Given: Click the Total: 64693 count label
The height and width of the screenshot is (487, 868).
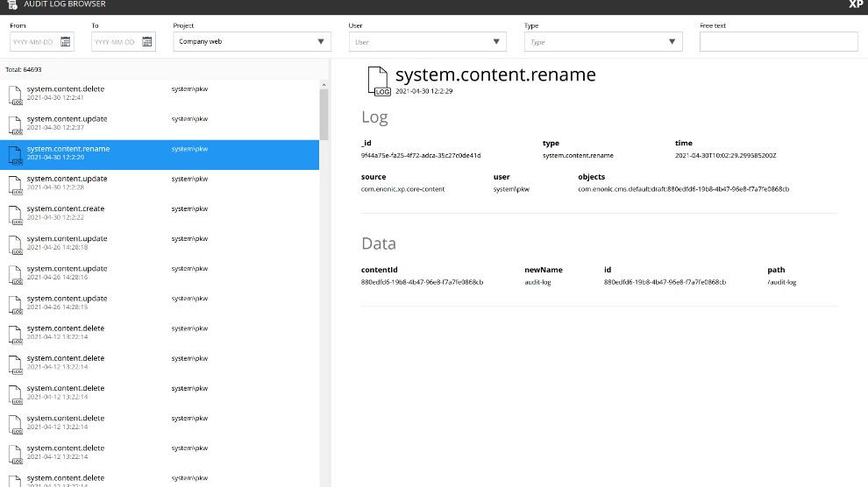Looking at the screenshot, I should (x=24, y=70).
